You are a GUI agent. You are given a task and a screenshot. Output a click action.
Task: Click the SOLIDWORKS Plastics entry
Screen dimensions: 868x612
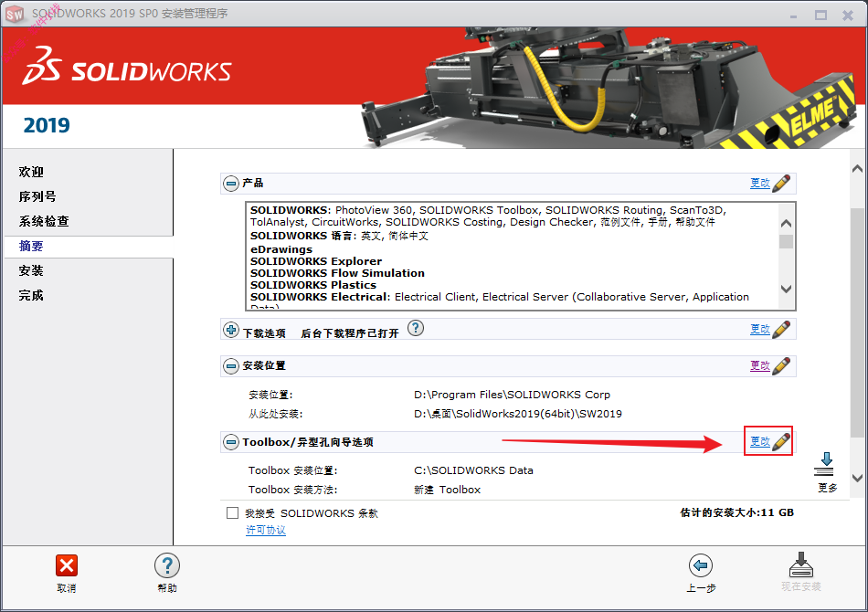coord(313,285)
